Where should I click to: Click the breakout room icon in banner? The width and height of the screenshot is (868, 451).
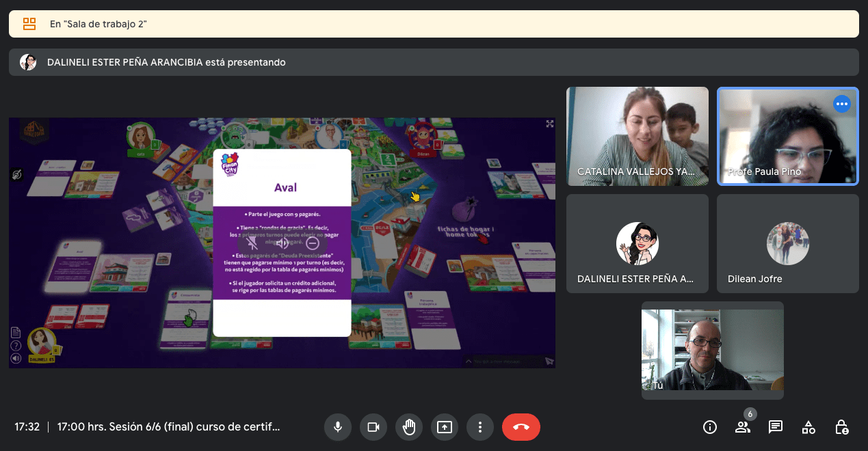(x=29, y=24)
